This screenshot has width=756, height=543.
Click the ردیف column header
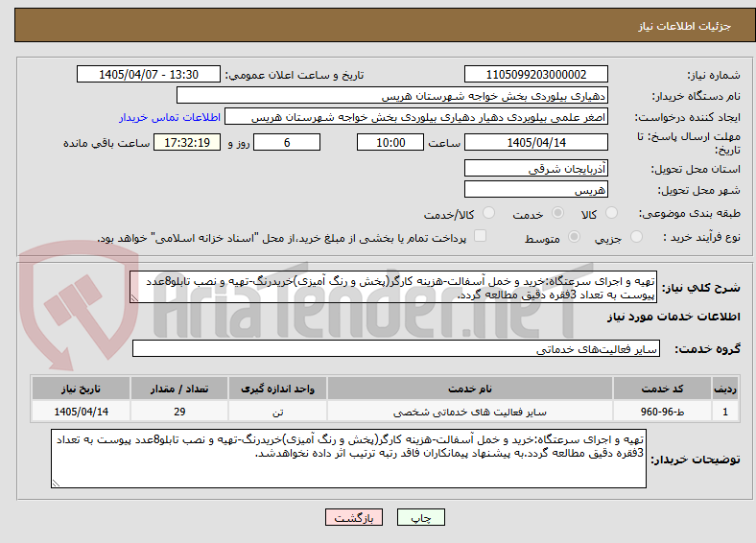click(725, 389)
